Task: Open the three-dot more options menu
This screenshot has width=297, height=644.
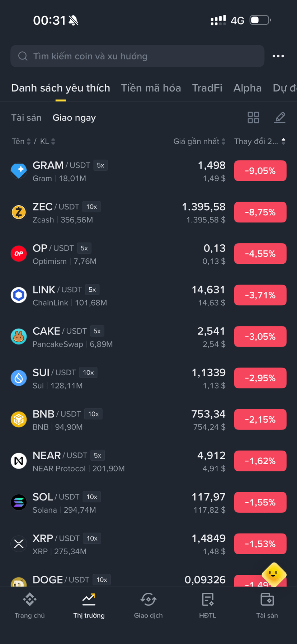Action: 278,56
